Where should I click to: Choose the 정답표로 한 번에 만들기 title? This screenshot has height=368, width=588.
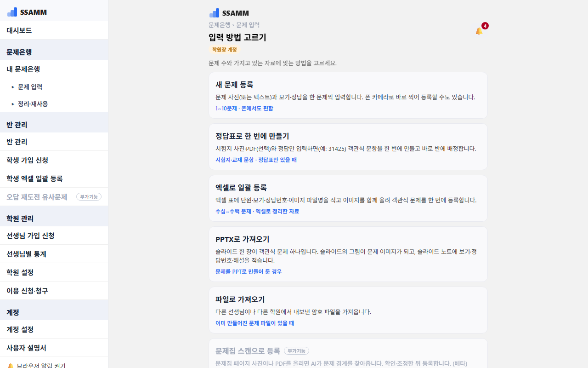point(252,136)
